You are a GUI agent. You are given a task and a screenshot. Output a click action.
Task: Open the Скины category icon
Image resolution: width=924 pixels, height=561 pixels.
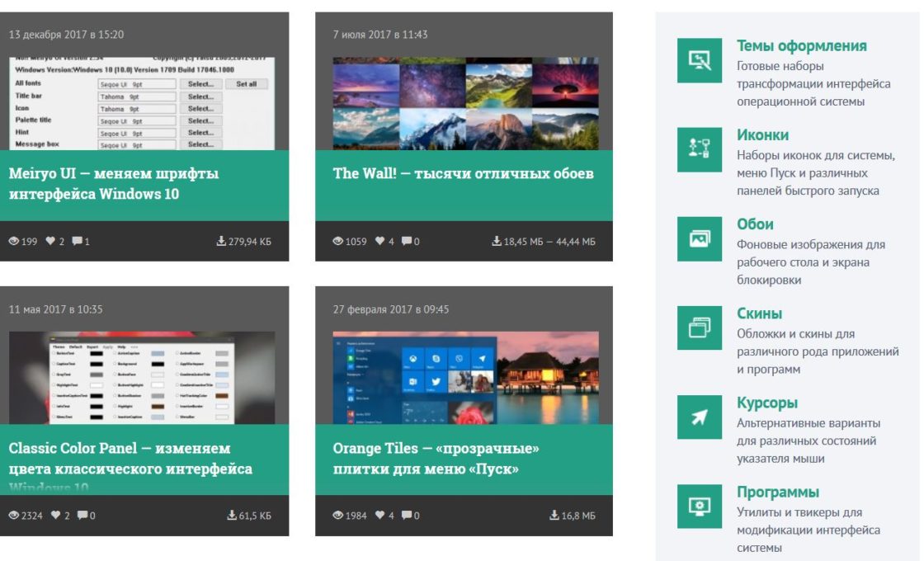click(699, 328)
